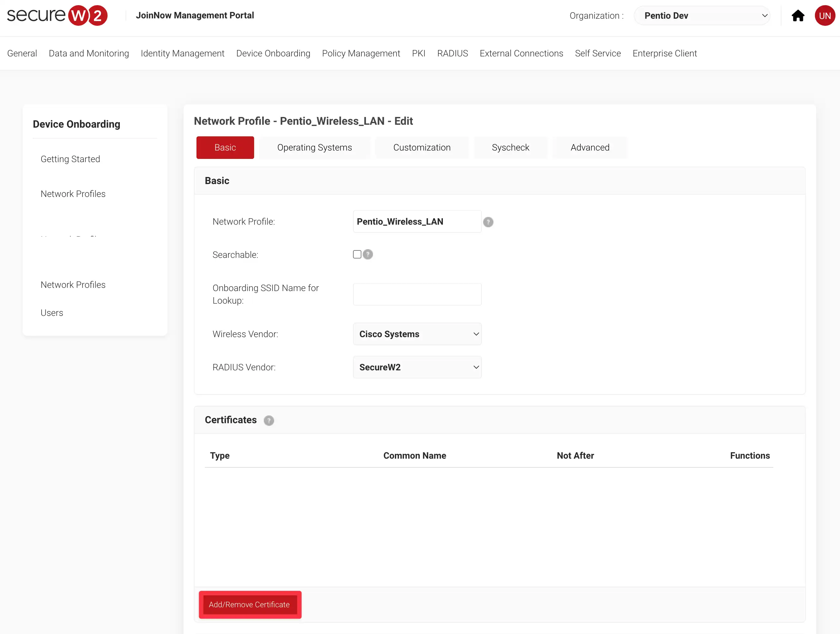Show help icon next to Certificates
840x634 pixels.
pos(269,420)
